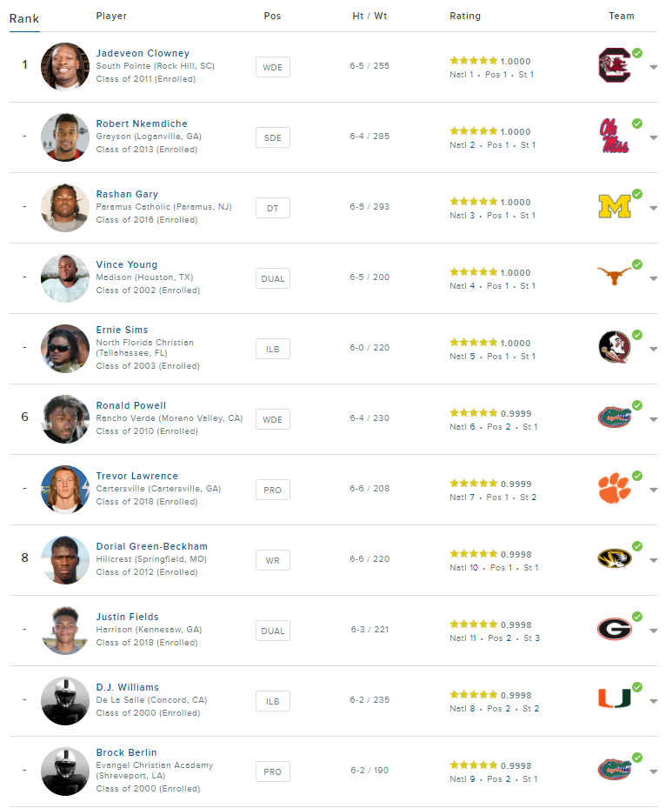The width and height of the screenshot is (672, 808).
Task: Click the Missouri Tigers logo
Action: tap(615, 558)
